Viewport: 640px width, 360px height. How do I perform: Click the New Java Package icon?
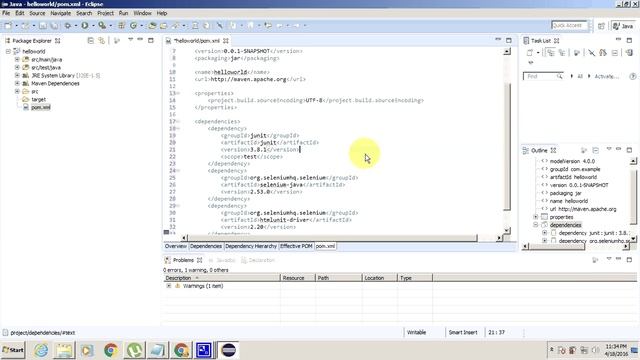[x=121, y=26]
